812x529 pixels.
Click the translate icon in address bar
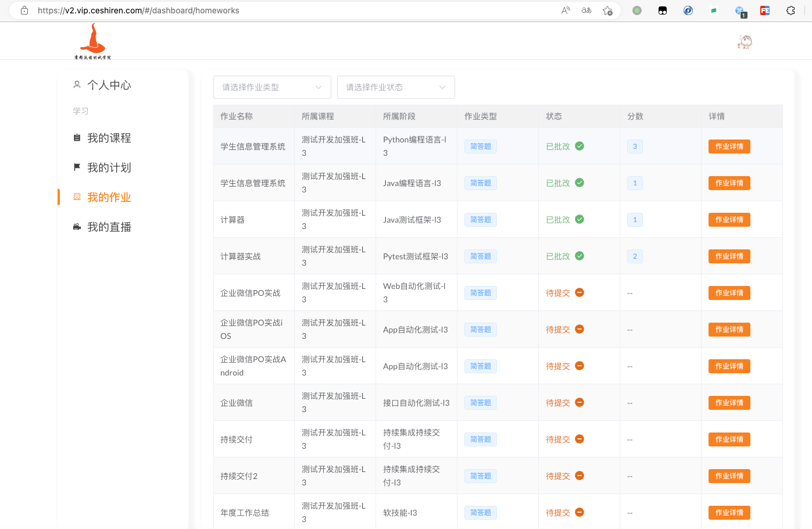586,10
